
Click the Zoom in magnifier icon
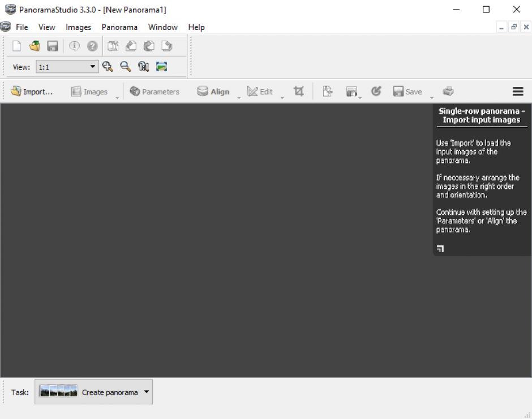pos(108,67)
